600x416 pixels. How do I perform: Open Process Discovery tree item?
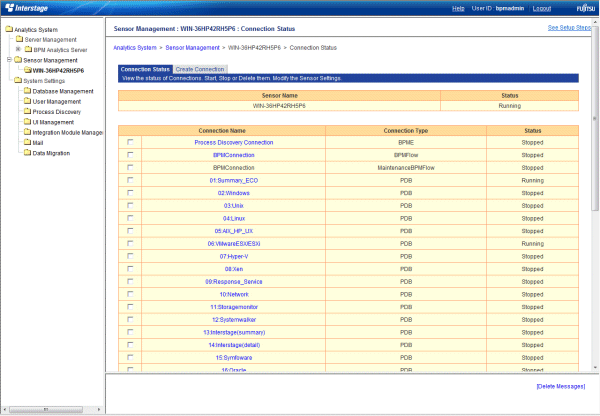(x=57, y=112)
